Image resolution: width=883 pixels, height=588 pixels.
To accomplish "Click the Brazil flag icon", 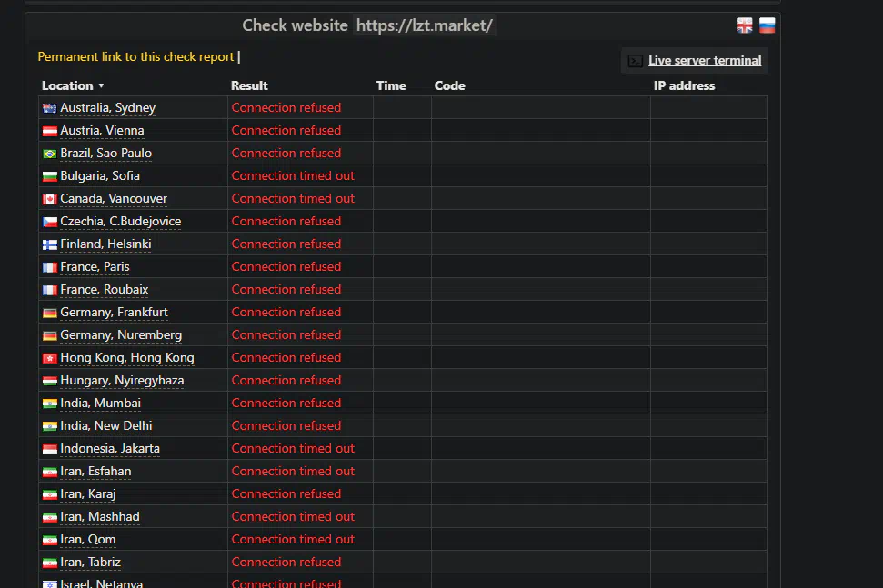I will pyautogui.click(x=49, y=154).
